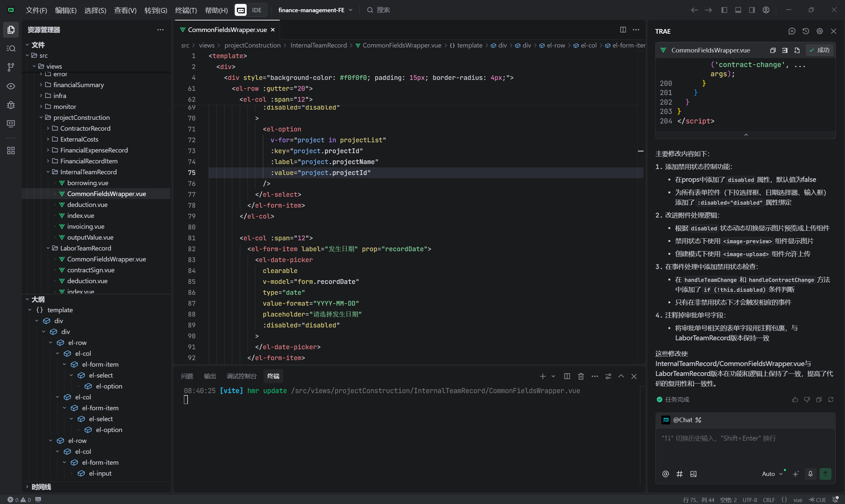Switch to IDE mode toggle

click(x=257, y=10)
